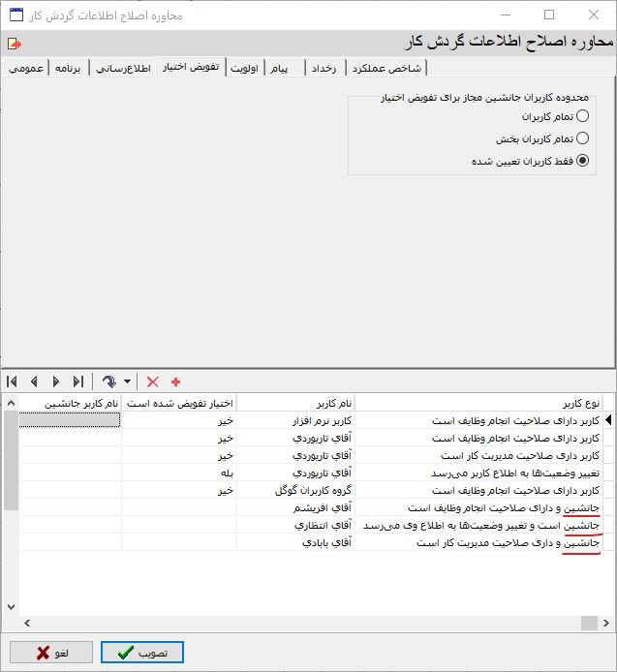The width and height of the screenshot is (617, 672).
Task: Go to previous record arrow
Action: 35,382
